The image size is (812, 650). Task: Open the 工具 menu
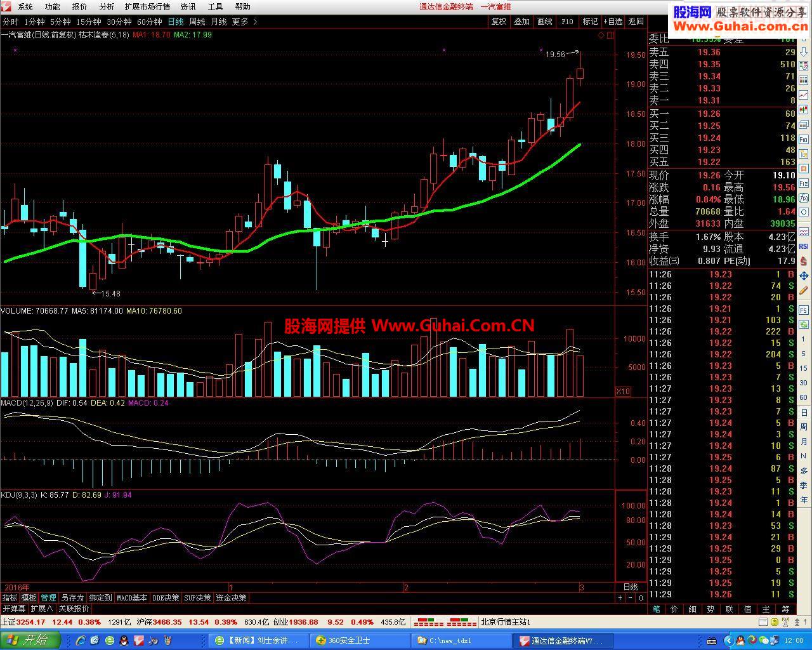[x=216, y=7]
